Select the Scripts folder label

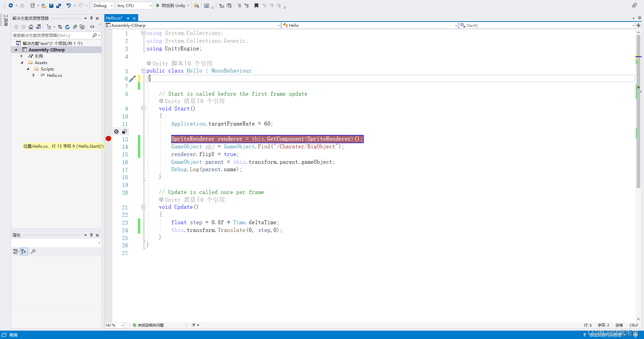click(x=47, y=69)
